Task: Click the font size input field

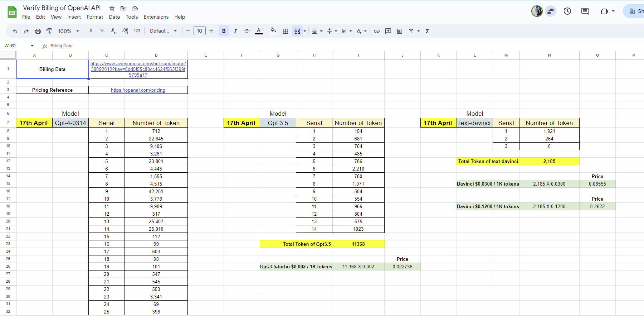Action: 200,31
